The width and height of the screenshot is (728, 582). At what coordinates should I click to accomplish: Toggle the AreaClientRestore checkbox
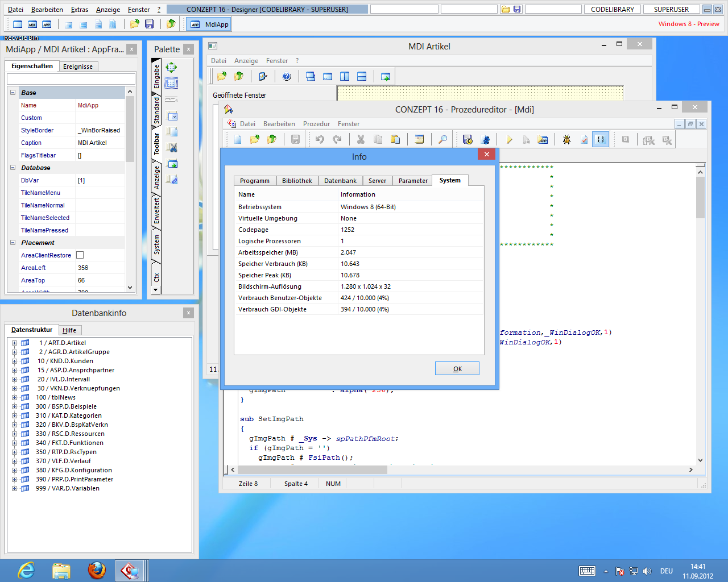[80, 255]
